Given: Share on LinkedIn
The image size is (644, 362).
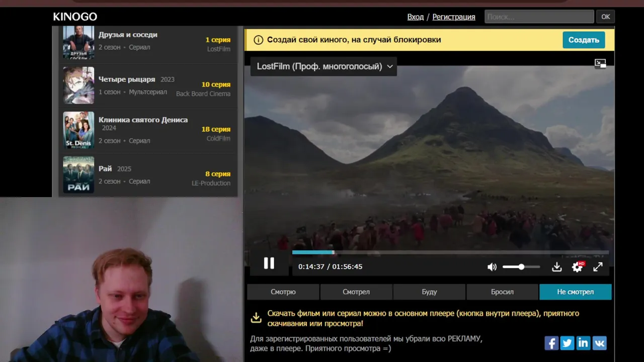Looking at the screenshot, I should (x=583, y=343).
